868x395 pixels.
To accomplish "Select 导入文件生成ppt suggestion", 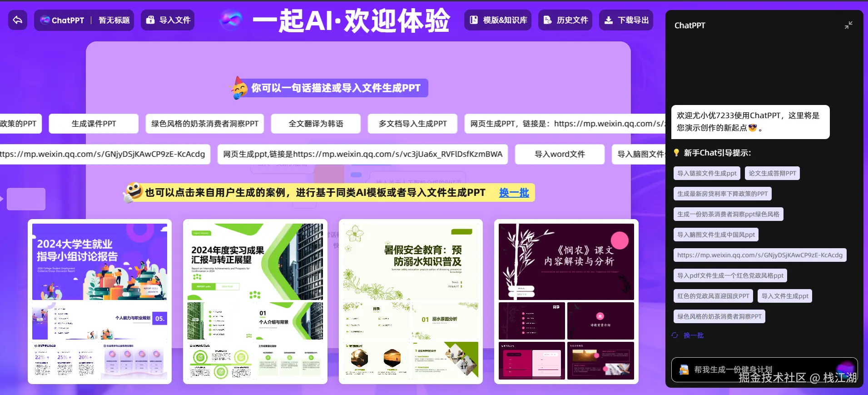I will click(x=785, y=296).
